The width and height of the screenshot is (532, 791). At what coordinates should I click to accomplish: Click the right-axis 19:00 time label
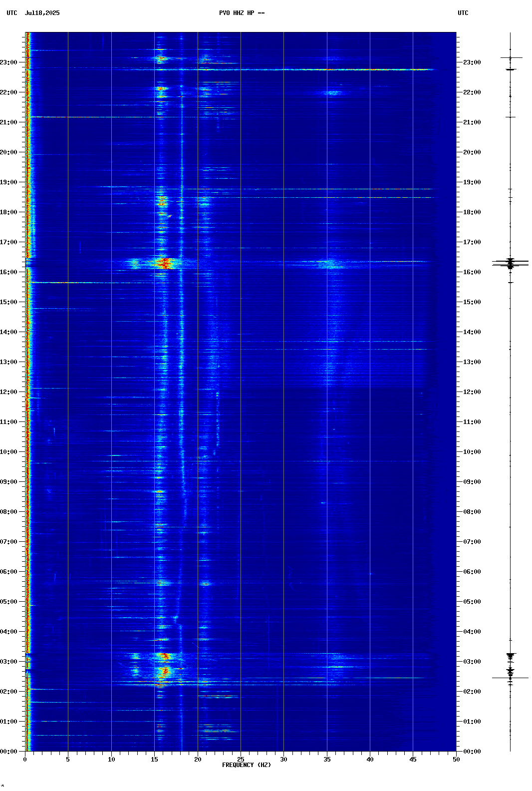(x=472, y=182)
